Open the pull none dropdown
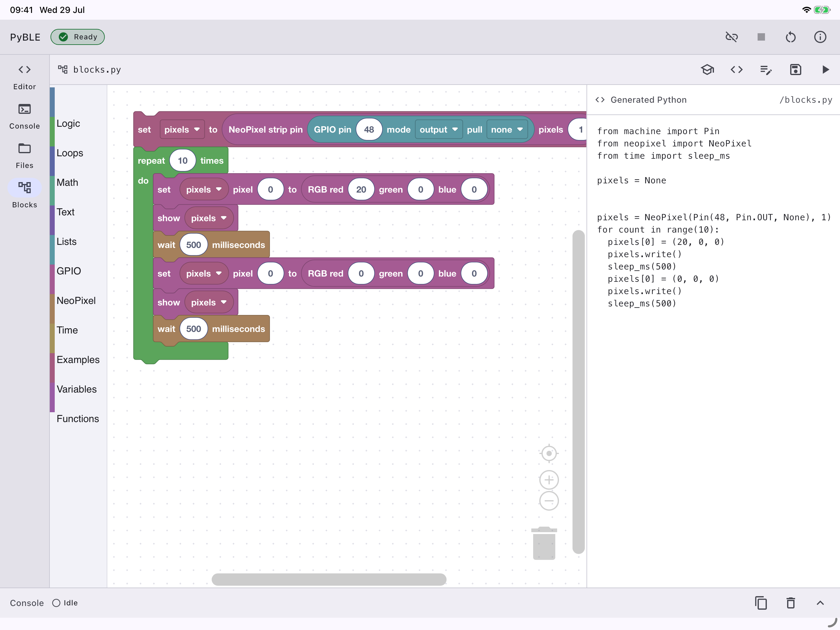This screenshot has width=840, height=630. pos(507,130)
